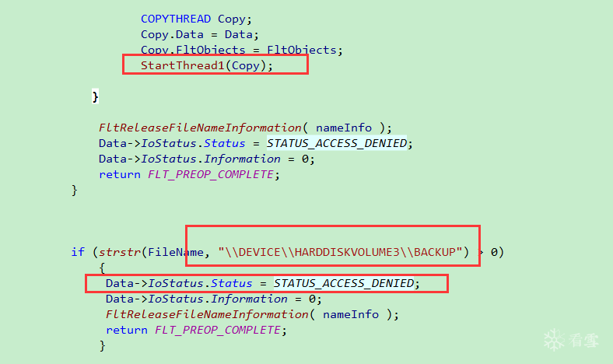Image resolution: width=613 pixels, height=364 pixels.
Task: Click the Copy.Data assignment line
Action: (x=200, y=34)
